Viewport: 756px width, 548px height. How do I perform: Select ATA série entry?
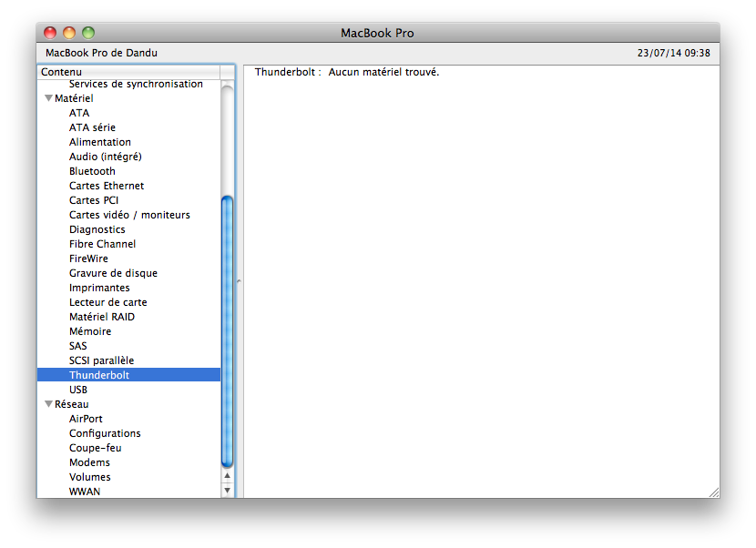pyautogui.click(x=92, y=127)
